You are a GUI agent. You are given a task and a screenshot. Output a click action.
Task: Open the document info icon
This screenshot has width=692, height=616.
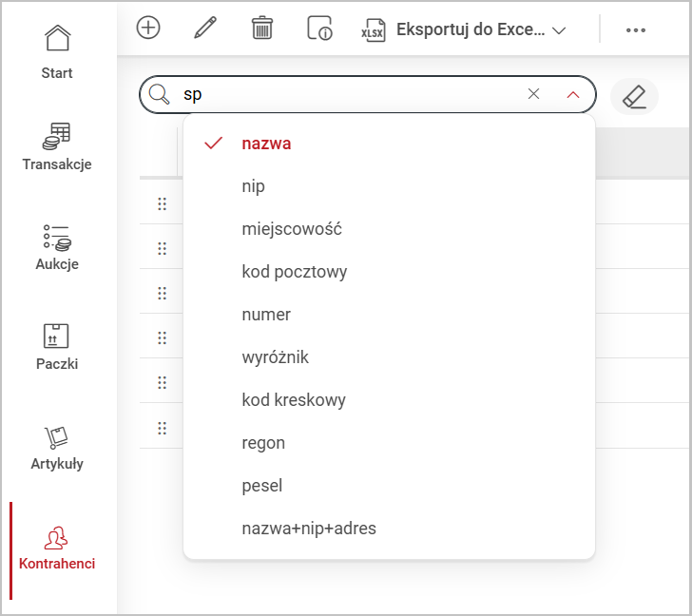click(320, 29)
